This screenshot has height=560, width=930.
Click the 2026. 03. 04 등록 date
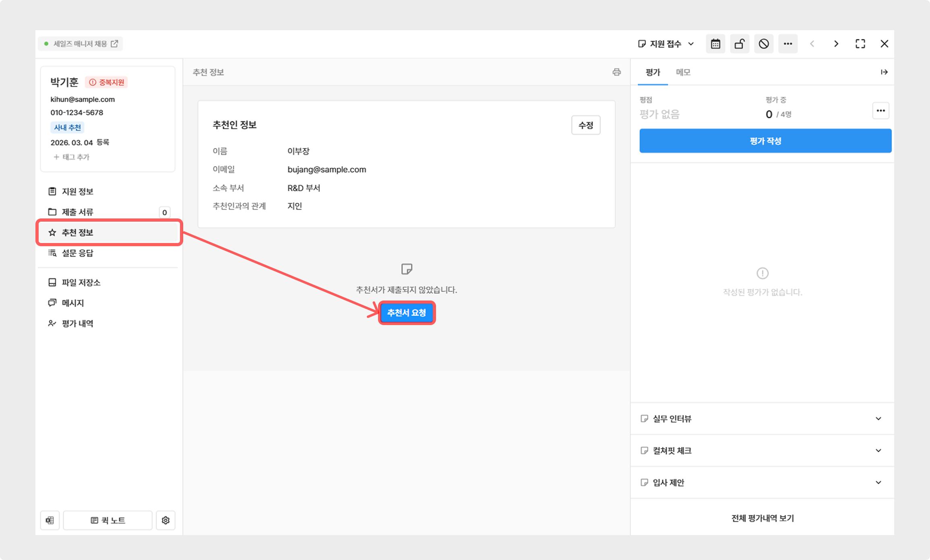pyautogui.click(x=80, y=142)
